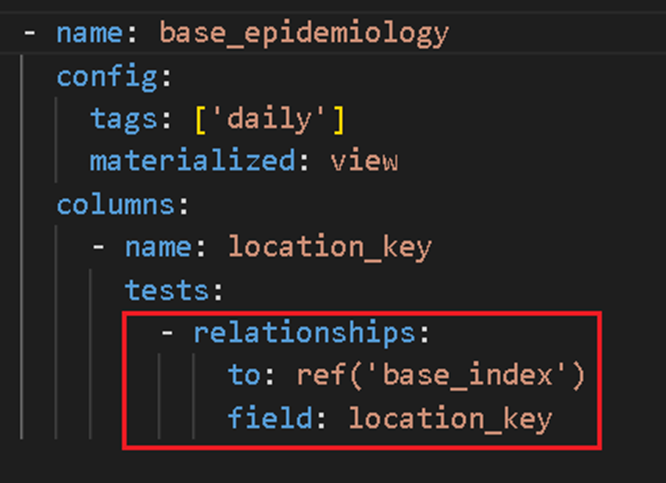666x483 pixels.
Task: Select the opening yellow bracket
Action: [200, 120]
